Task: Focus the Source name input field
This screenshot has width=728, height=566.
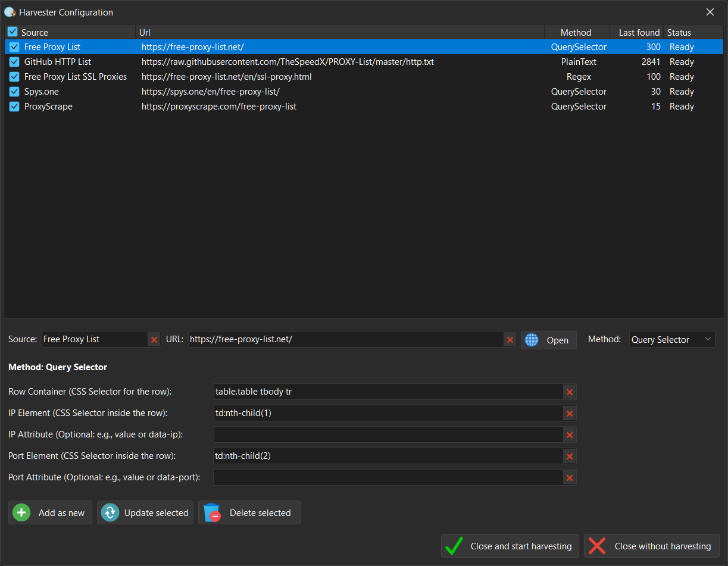Action: [95, 339]
